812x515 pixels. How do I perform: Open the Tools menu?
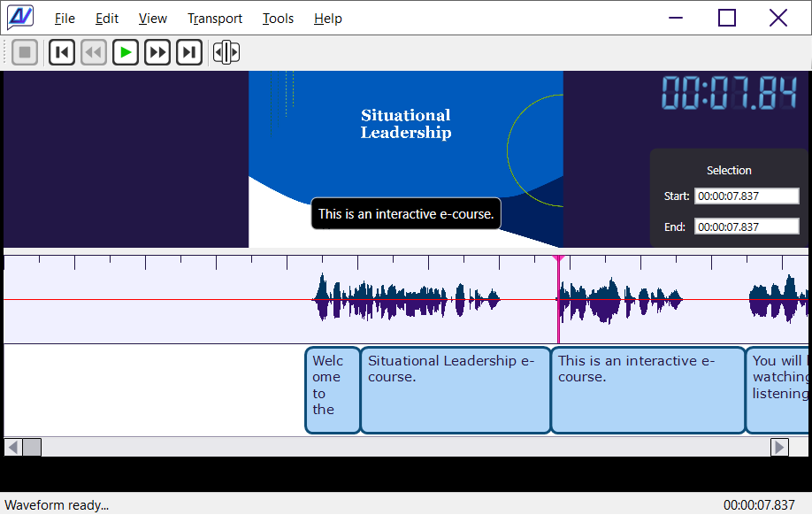point(278,19)
